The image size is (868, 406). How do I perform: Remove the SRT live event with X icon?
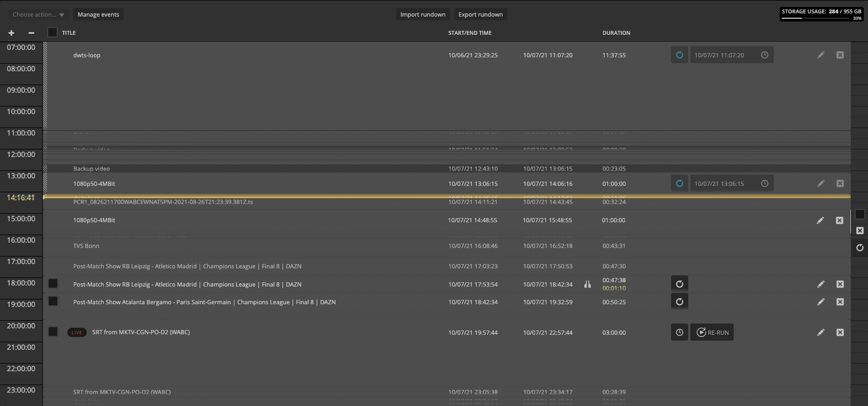click(x=840, y=332)
